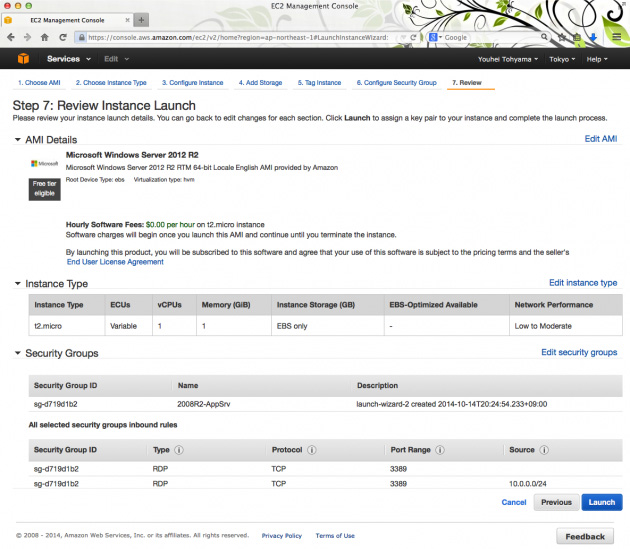Click the Microsoft Windows Server 2012 R2 heading
630x549 pixels.
(132, 155)
